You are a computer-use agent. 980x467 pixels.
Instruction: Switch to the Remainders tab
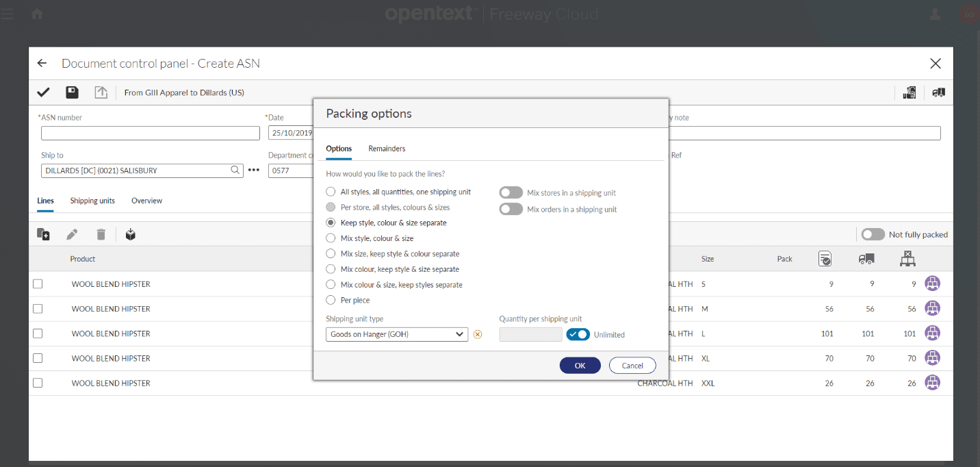pyautogui.click(x=387, y=148)
